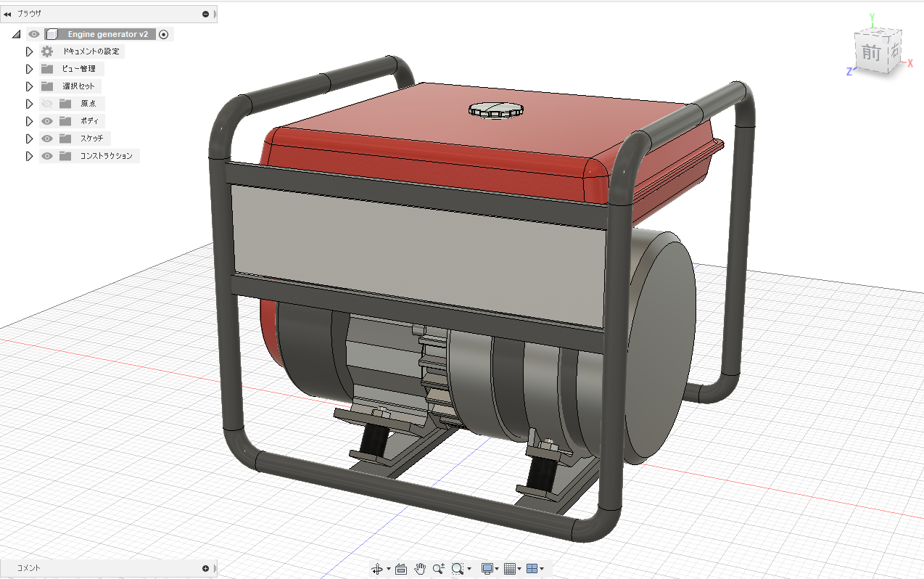Screen dimensions: 924x579
Task: Select the コンストラクション row label
Action: [x=107, y=156]
